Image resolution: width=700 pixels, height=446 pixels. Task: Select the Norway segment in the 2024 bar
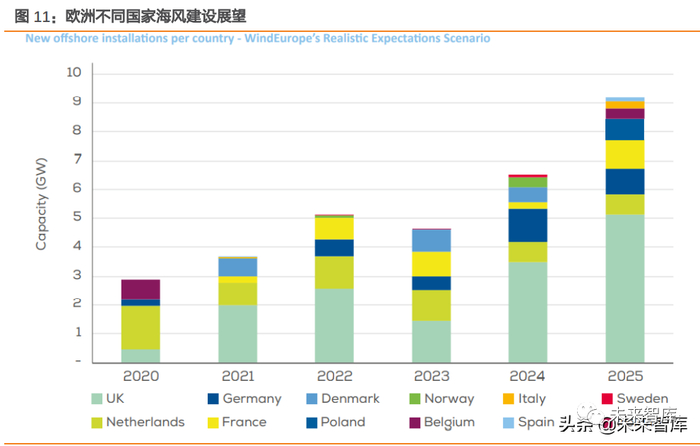pos(528,182)
